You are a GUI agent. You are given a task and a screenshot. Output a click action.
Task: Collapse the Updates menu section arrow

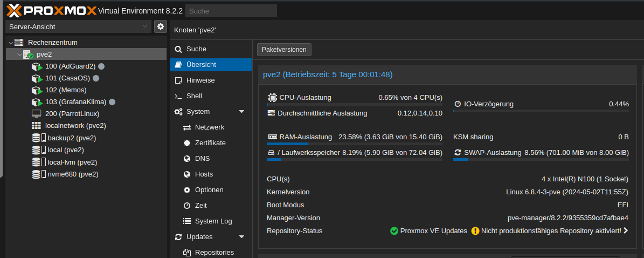click(241, 237)
